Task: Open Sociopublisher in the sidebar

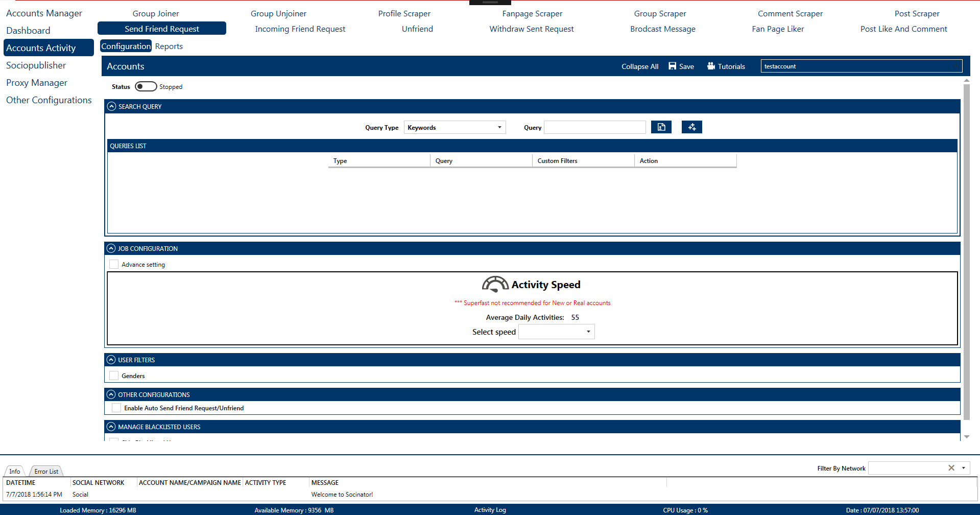Action: pyautogui.click(x=36, y=65)
